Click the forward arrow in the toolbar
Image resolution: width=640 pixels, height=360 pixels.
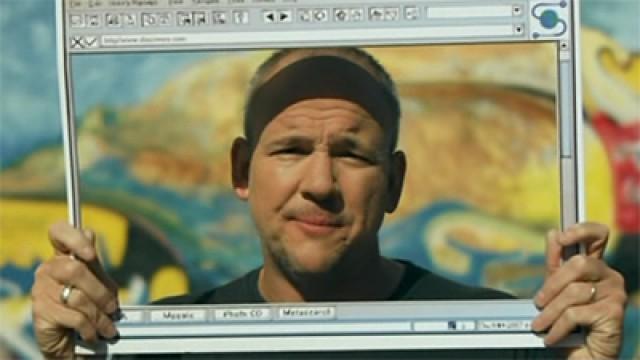point(284,17)
